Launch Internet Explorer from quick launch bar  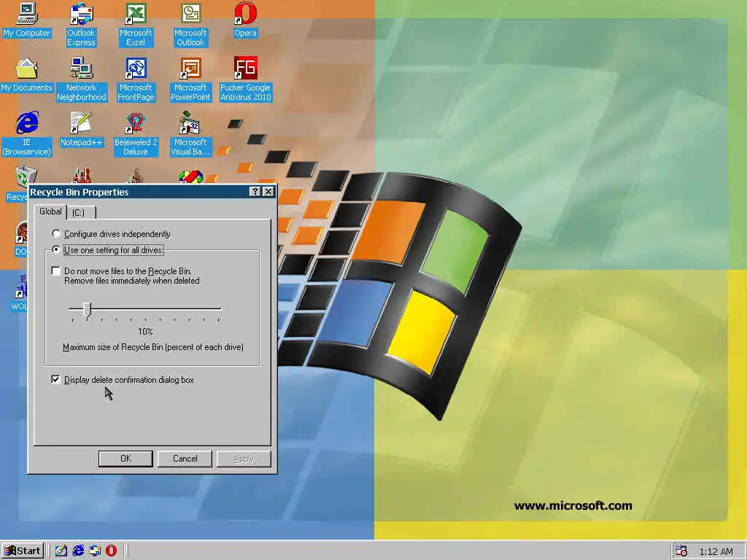pos(78,551)
